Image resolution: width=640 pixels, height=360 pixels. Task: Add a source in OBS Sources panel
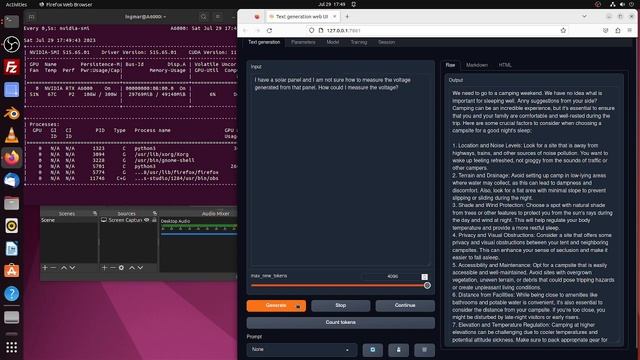tap(104, 268)
